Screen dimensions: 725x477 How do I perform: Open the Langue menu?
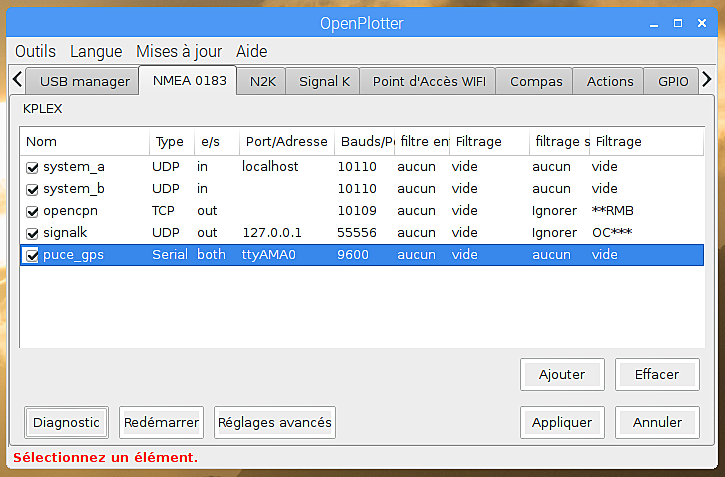(x=96, y=51)
